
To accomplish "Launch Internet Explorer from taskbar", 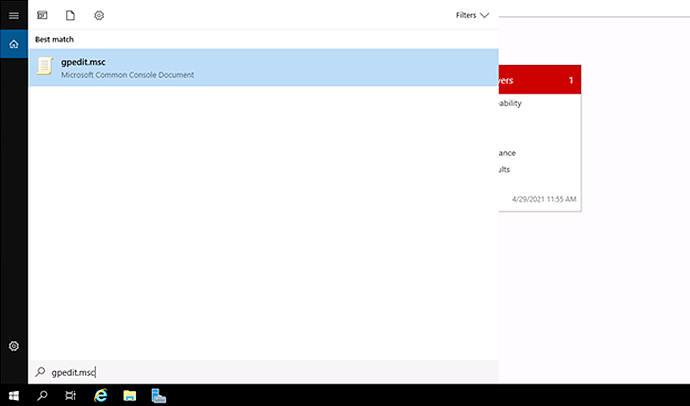I will 101,395.
